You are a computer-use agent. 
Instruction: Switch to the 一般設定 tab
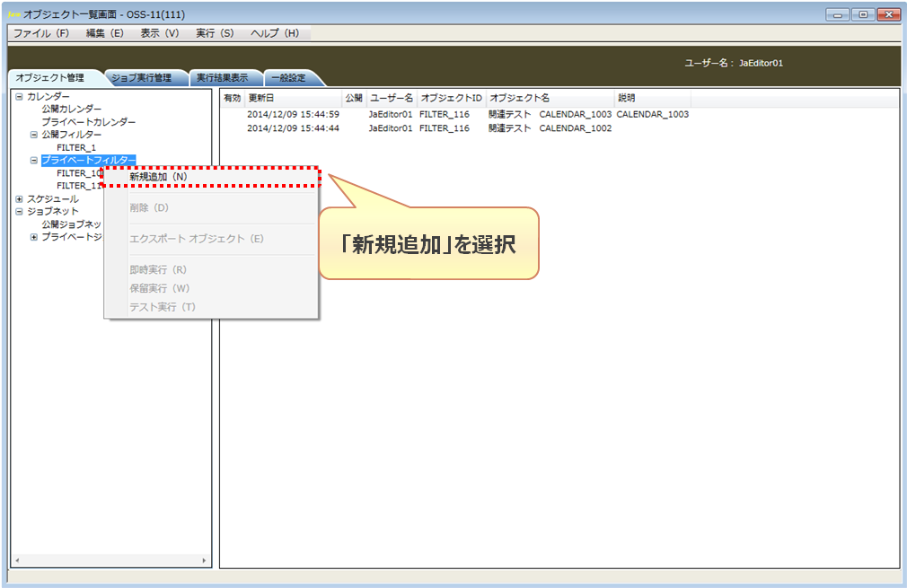coord(288,78)
